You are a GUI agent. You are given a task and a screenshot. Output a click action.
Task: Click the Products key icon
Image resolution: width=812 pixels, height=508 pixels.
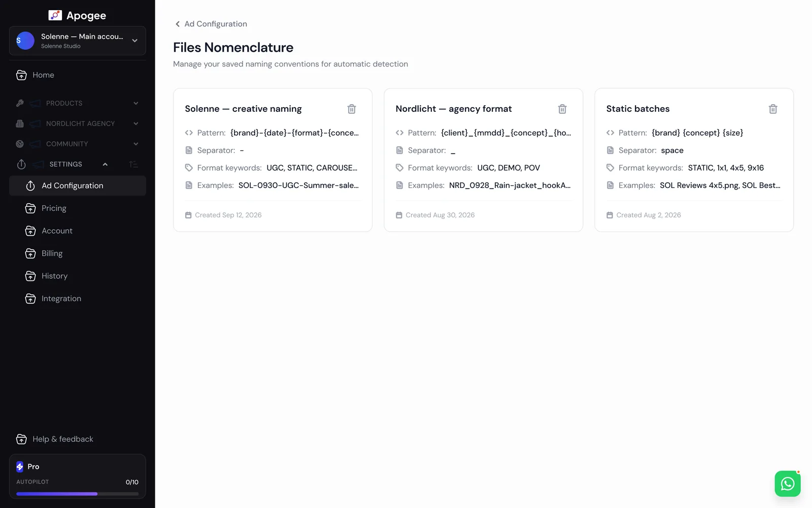20,103
